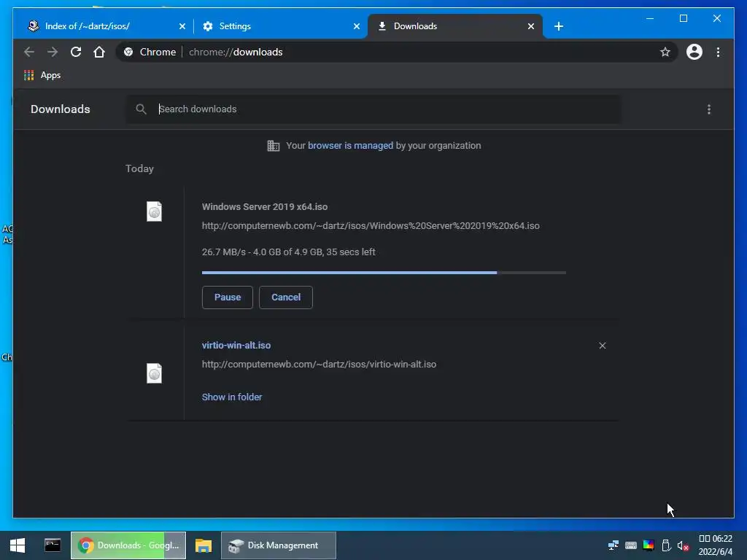747x560 pixels.
Task: Click the Windows Server 2019 x64.iso file icon
Action: point(154,211)
